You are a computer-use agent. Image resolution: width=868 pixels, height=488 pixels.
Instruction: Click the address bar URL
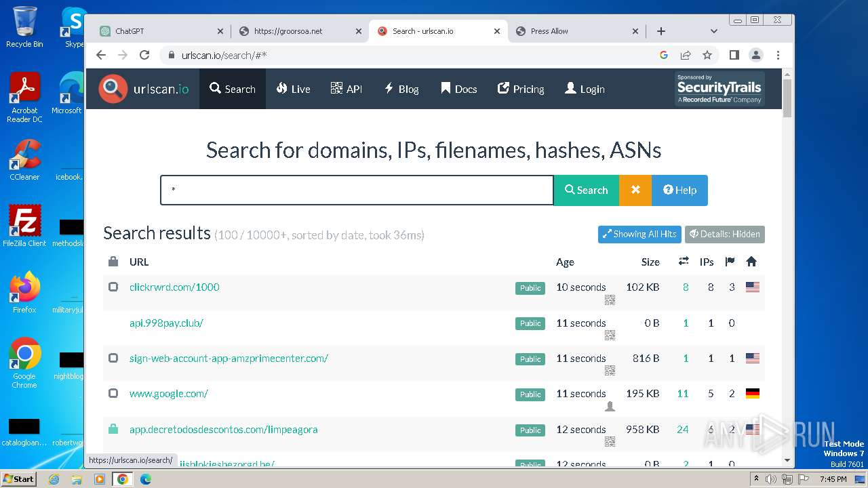[224, 56]
